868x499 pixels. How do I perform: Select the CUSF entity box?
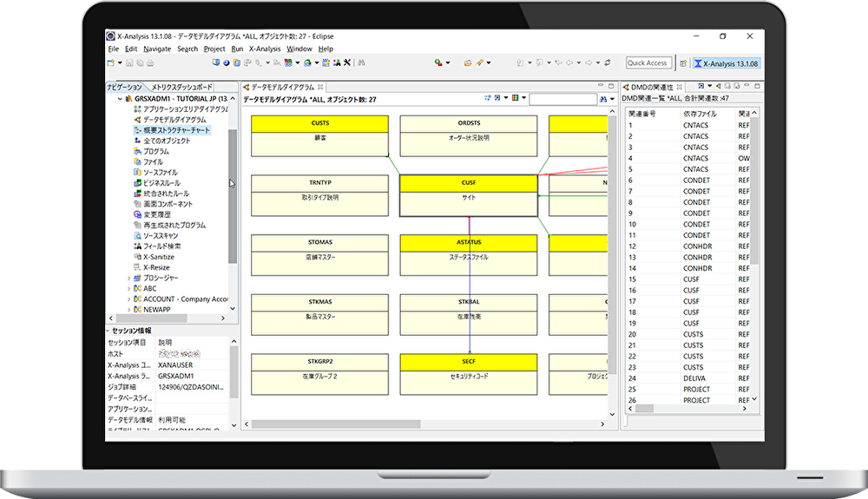pyautogui.click(x=469, y=195)
